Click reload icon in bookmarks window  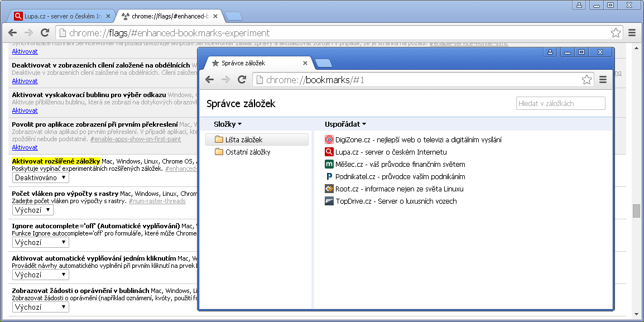point(242,80)
